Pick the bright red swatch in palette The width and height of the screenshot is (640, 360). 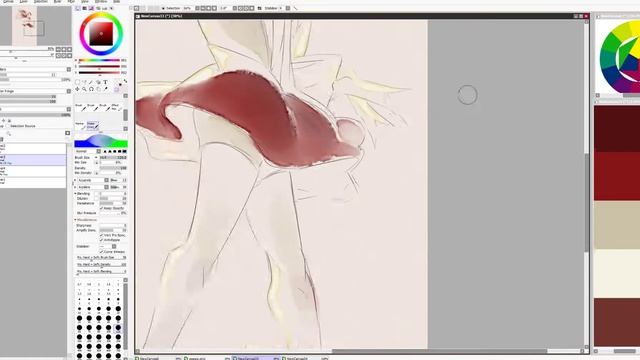pyautogui.click(x=617, y=176)
